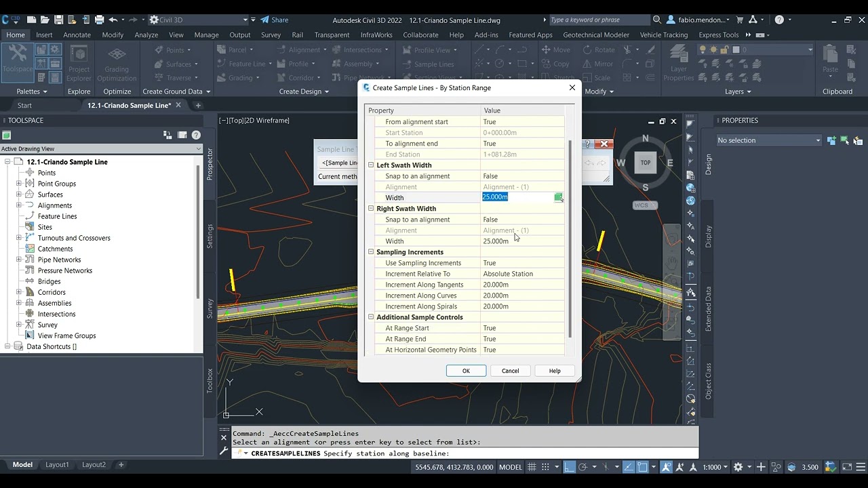Click the search magnifier icon
Viewport: 868px width, 488px height.
[x=656, y=20]
